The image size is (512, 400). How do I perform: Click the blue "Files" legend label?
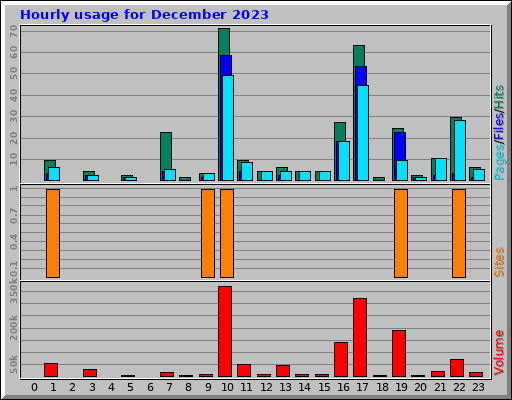(x=499, y=126)
